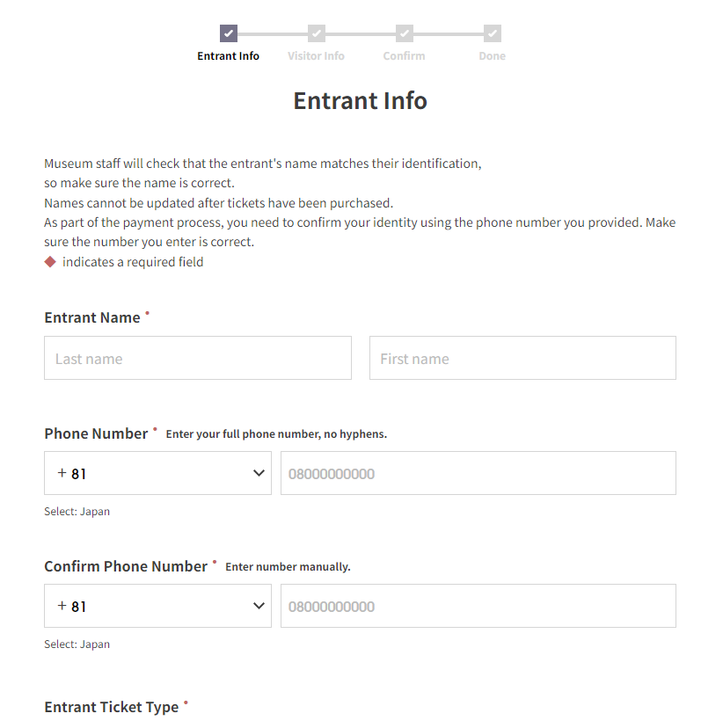Click the Confirm step checkmark icon
Screen dimensions: 723x728
[405, 33]
